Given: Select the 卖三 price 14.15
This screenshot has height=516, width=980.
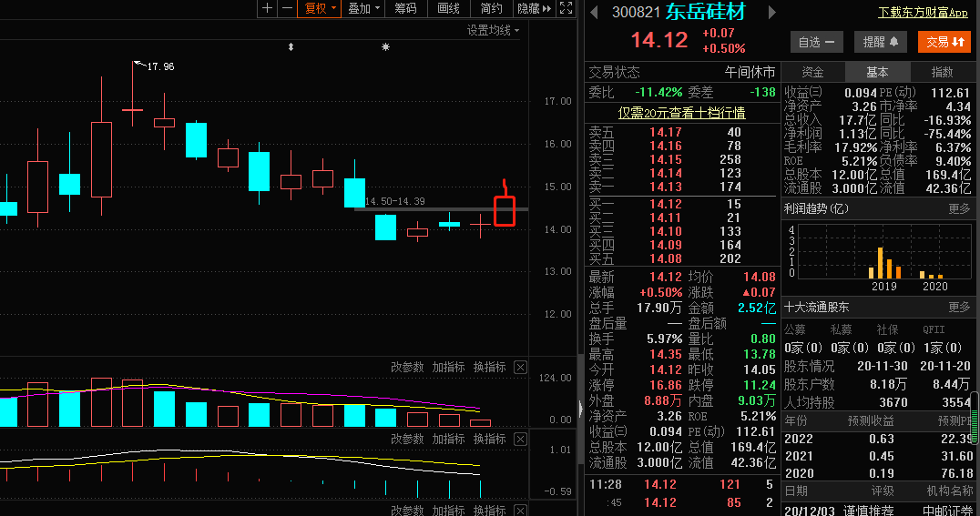Looking at the screenshot, I should pos(665,159).
